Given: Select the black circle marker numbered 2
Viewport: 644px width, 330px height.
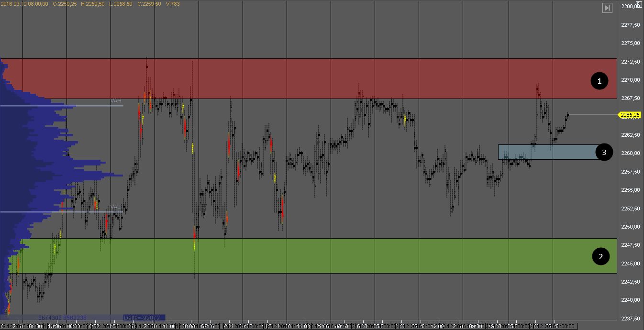Looking at the screenshot, I should 601,257.
